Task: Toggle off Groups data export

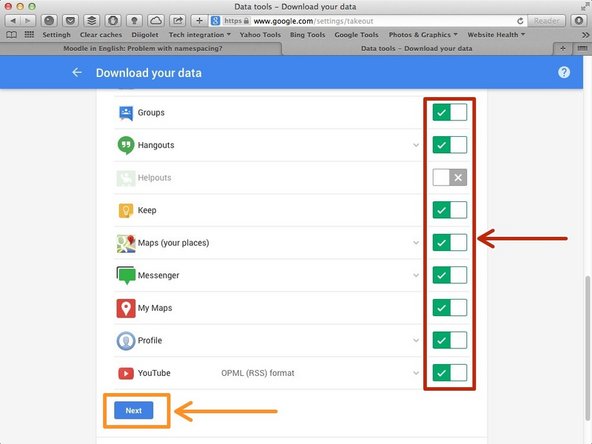Action: coord(449,113)
